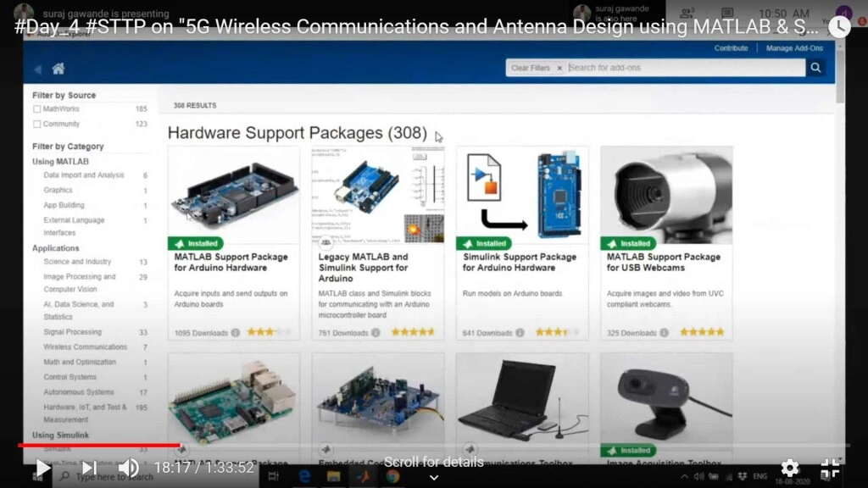Screen dimensions: 868x488
Task: Filter by Graphics category
Action: point(58,190)
